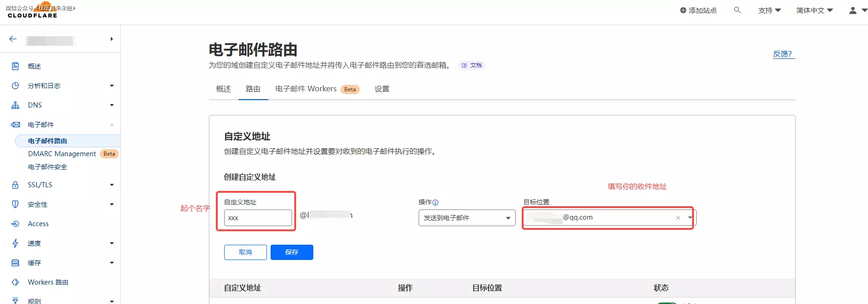This screenshot has width=868, height=304.
Task: Click the search magnifier icon
Action: coord(737,10)
